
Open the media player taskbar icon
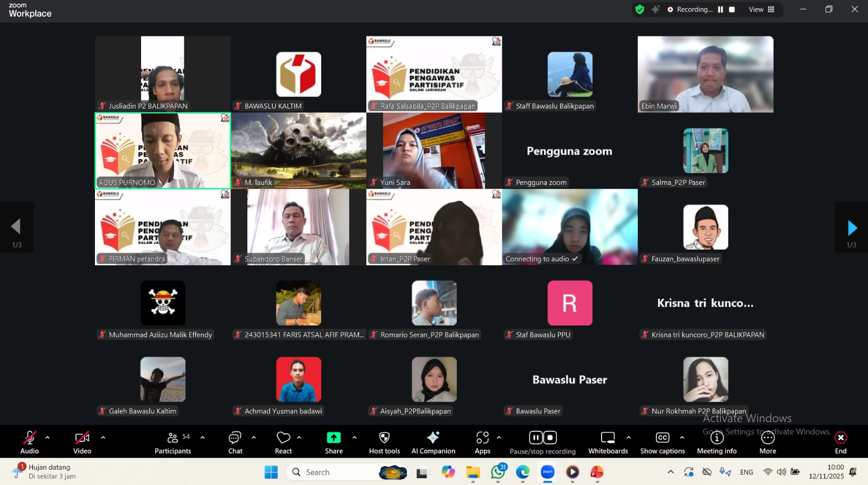click(572, 472)
